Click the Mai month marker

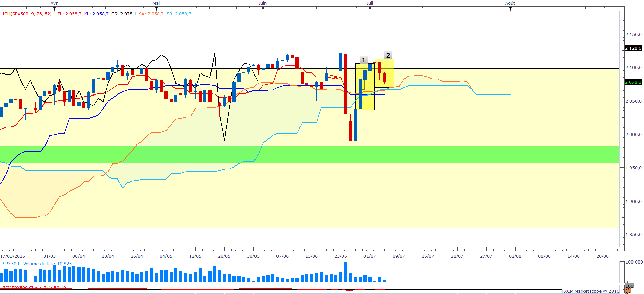pos(156,3)
